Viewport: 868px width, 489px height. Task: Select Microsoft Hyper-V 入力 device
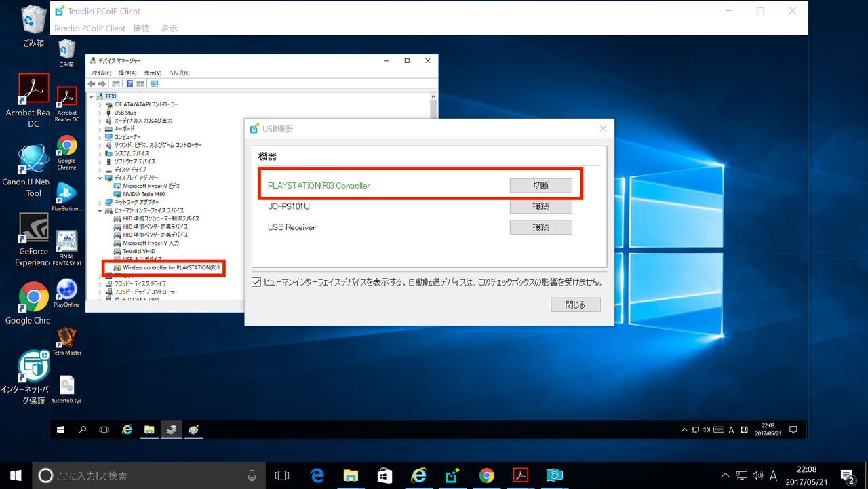pos(151,243)
